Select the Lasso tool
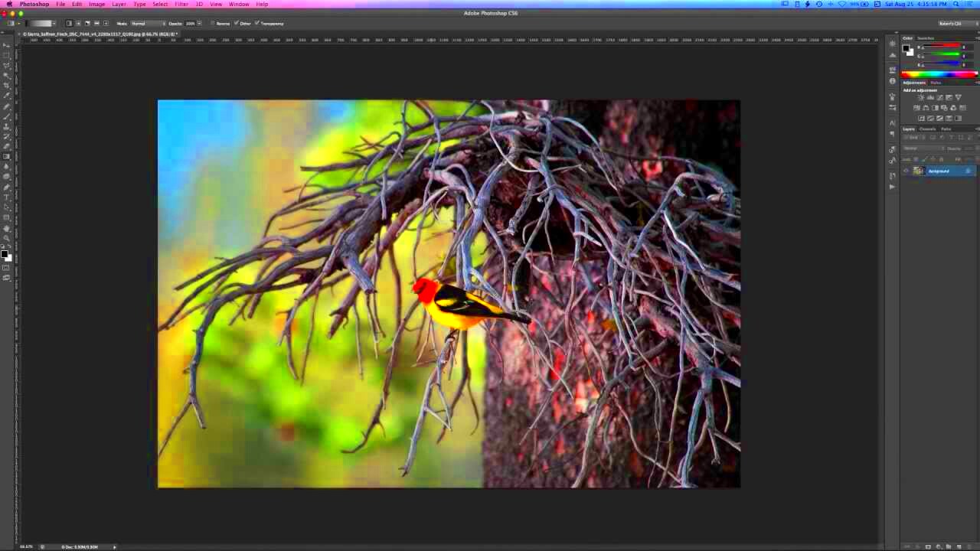 click(7, 66)
